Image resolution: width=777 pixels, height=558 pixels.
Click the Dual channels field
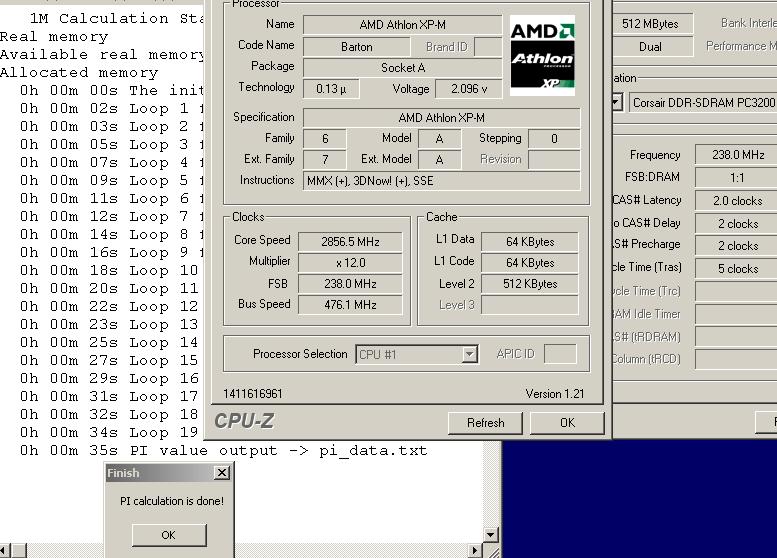tap(651, 47)
